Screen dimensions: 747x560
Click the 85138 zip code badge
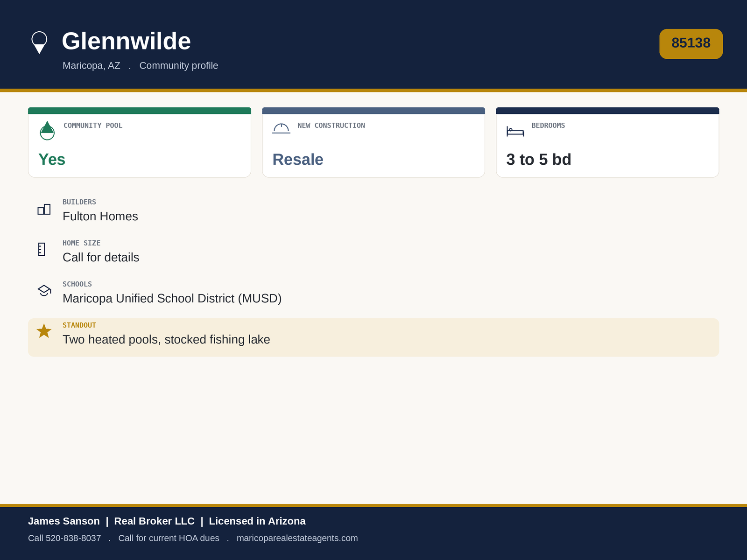[691, 44]
